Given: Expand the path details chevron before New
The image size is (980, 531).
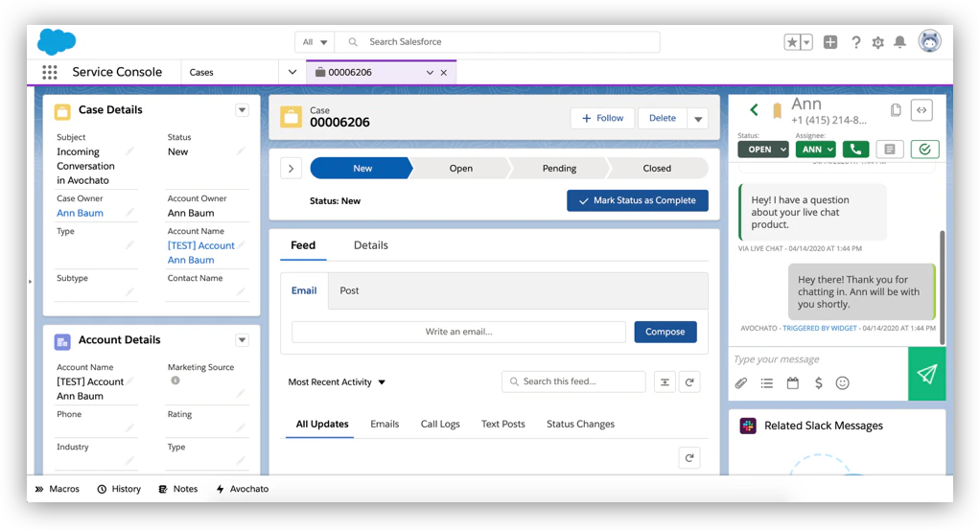Looking at the screenshot, I should [291, 168].
